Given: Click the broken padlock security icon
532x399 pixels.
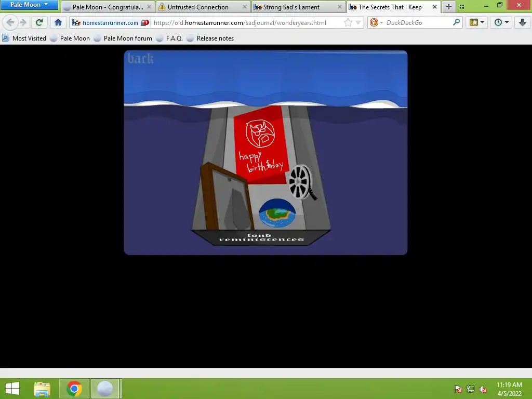Looking at the screenshot, I should point(145,23).
